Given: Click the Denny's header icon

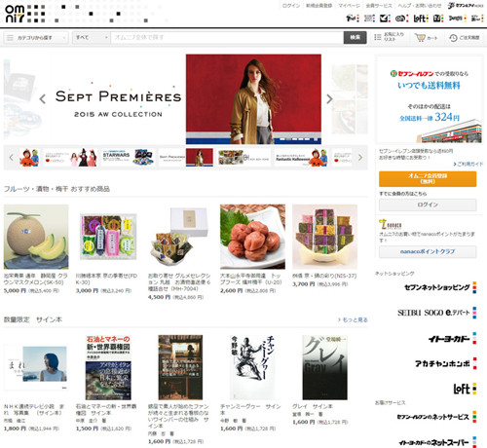Looking at the screenshot, I should coord(458,19).
